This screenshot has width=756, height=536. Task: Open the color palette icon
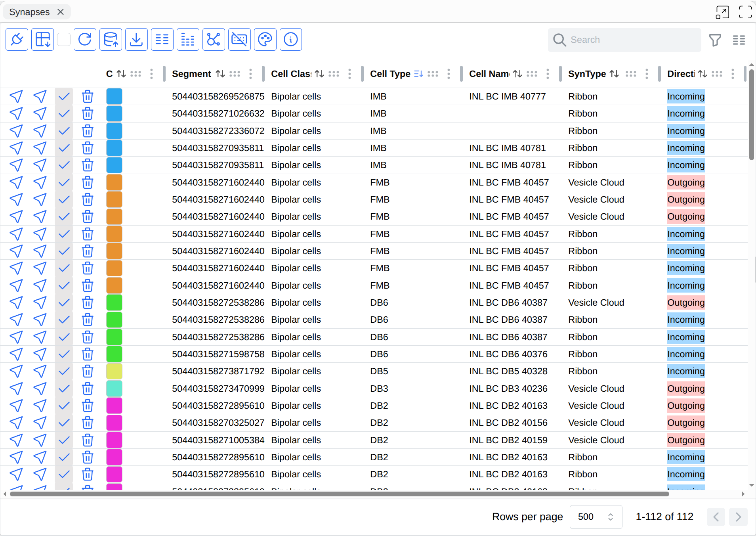click(x=265, y=40)
